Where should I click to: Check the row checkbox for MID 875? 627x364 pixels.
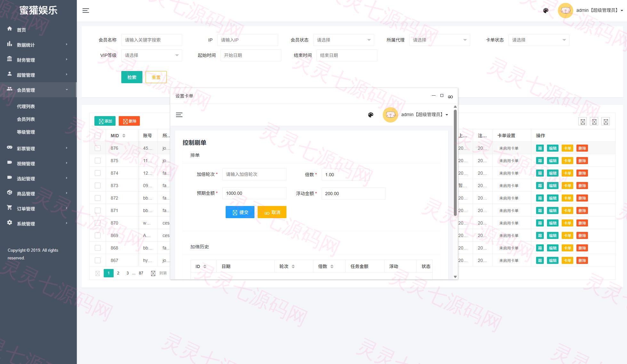pyautogui.click(x=98, y=161)
